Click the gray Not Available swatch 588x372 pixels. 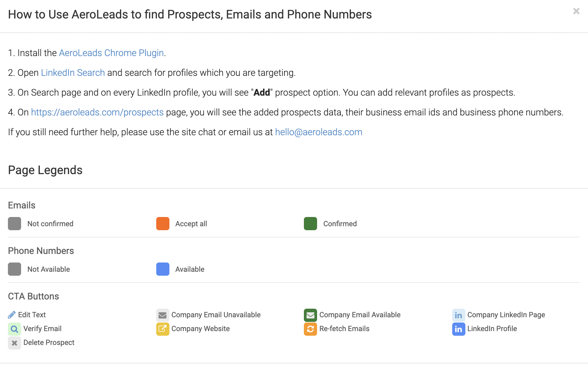15,269
